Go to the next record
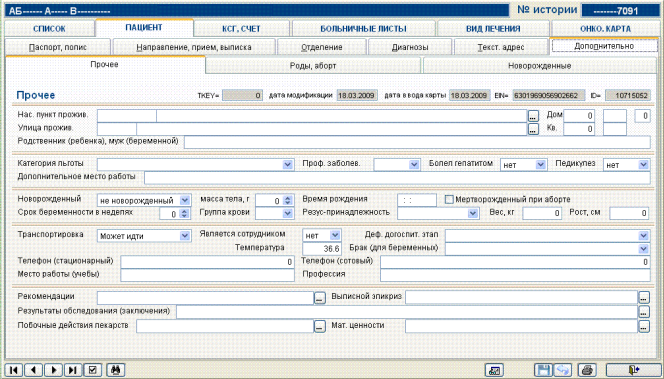This screenshot has height=379, width=664. pos(53,370)
